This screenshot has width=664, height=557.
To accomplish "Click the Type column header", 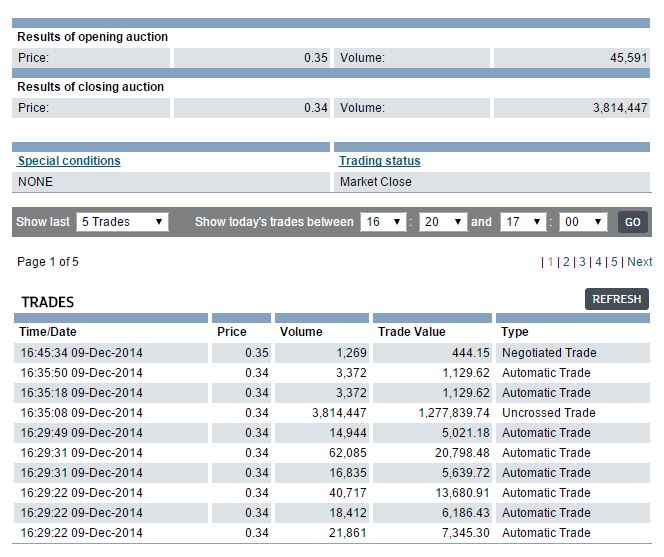I will pos(515,332).
